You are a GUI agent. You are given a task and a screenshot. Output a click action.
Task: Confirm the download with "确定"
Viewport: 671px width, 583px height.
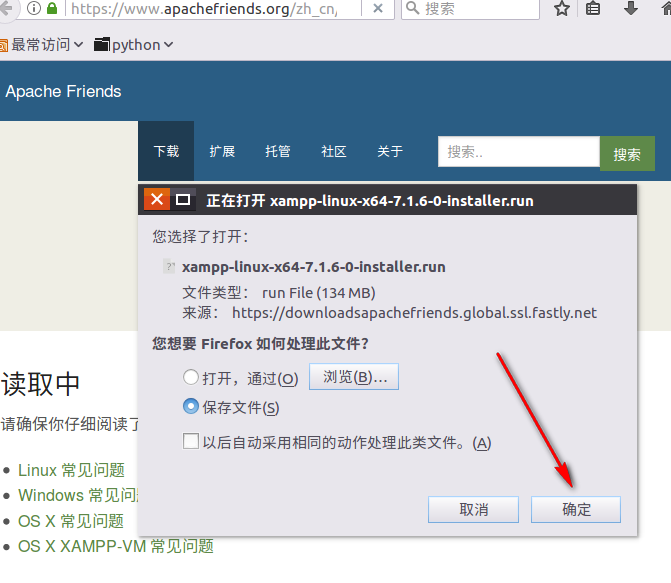[x=576, y=509]
